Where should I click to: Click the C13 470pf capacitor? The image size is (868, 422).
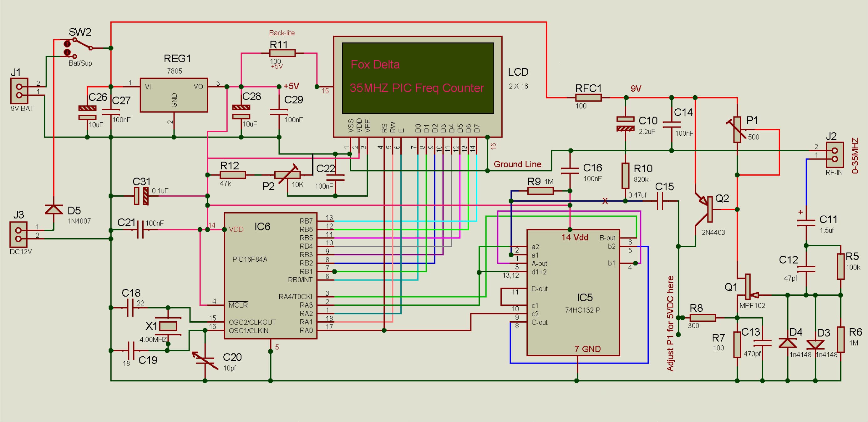[x=763, y=343]
